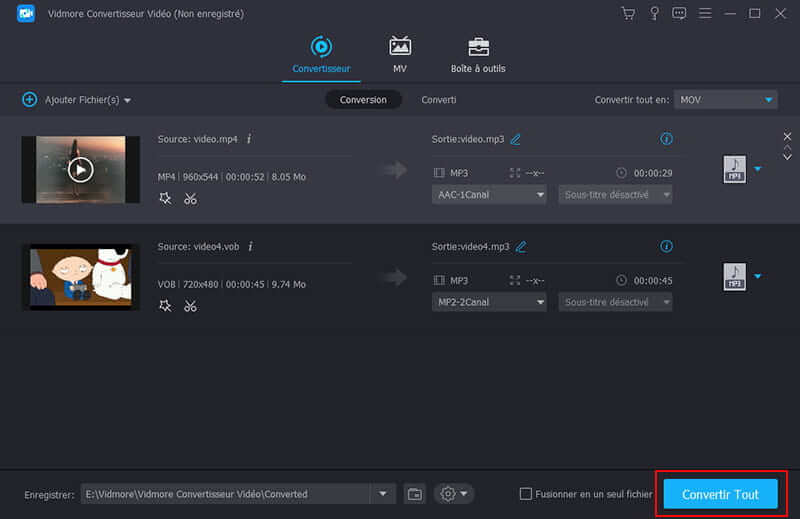
Task: Remove video.mp4 from the list
Action: (787, 136)
